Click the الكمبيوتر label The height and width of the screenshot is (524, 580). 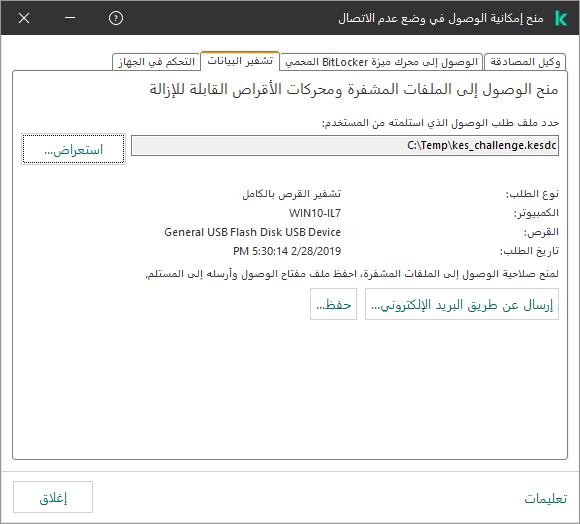[536, 213]
